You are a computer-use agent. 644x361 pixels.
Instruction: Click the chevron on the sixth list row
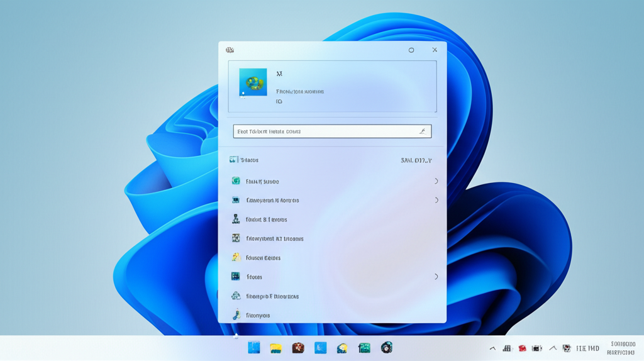pos(436,277)
